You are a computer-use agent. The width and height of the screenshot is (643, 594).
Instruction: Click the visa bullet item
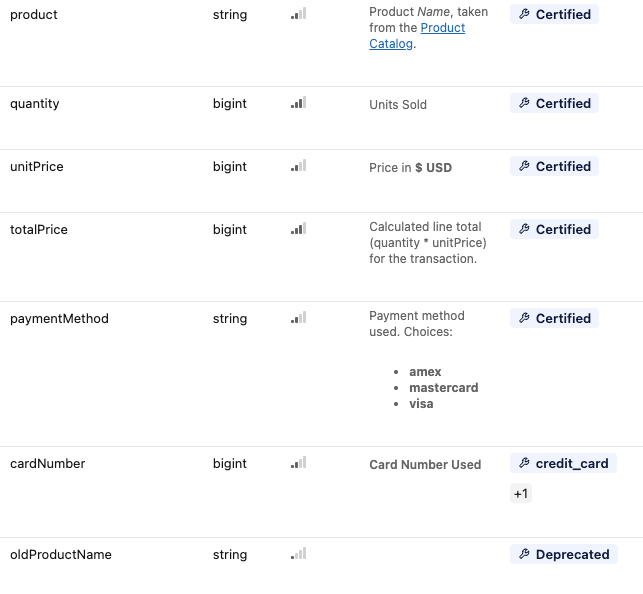(x=421, y=403)
